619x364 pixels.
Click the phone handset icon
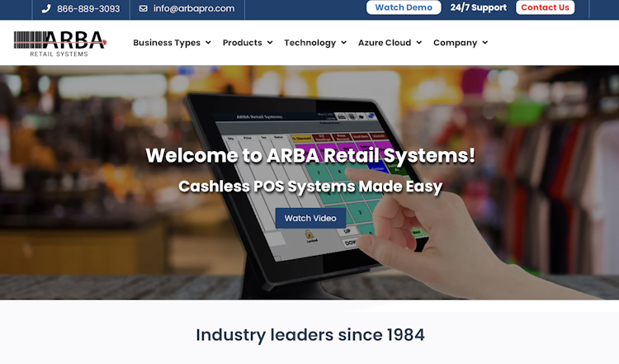tap(46, 9)
